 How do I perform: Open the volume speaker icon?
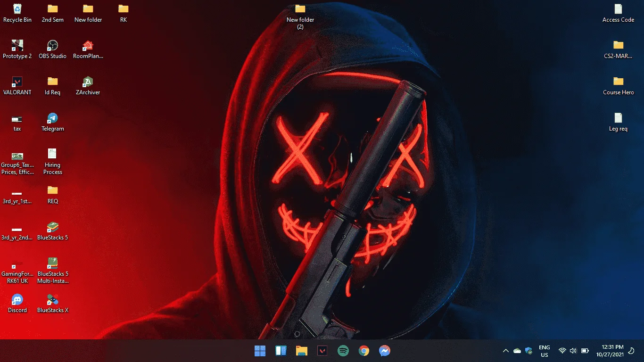point(573,351)
